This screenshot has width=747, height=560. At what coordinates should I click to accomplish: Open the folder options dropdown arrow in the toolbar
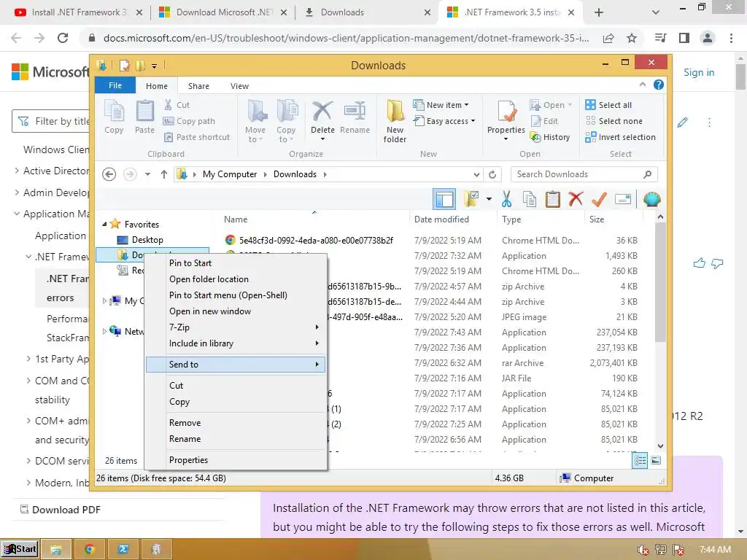click(489, 199)
